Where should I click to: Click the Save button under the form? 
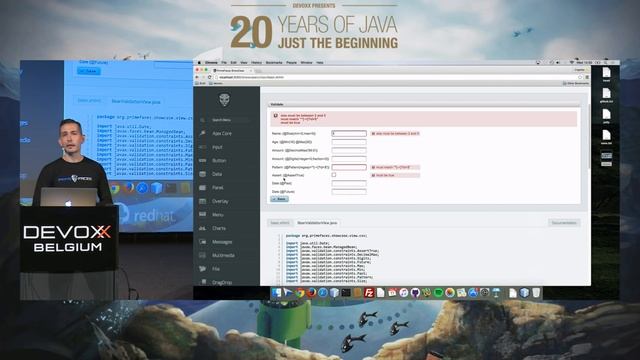coord(280,199)
